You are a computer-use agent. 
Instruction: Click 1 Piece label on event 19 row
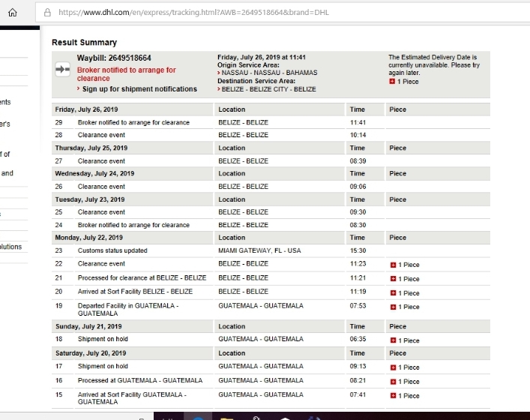[x=409, y=307]
